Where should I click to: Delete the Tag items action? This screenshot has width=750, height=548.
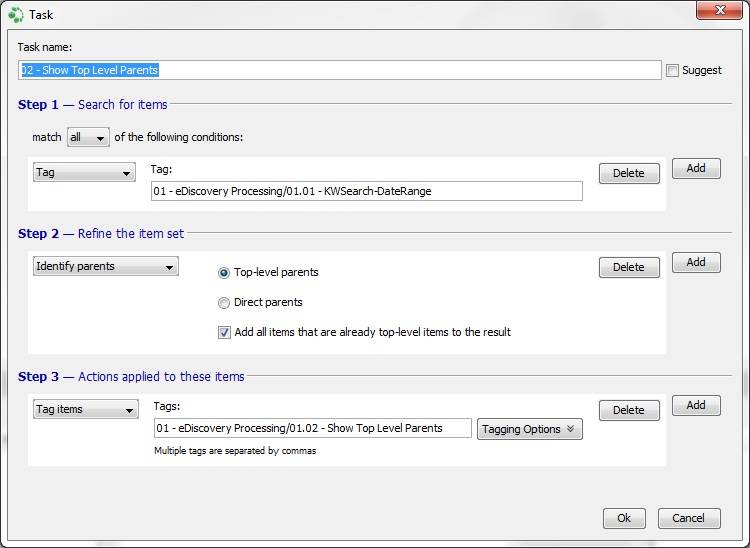(629, 410)
